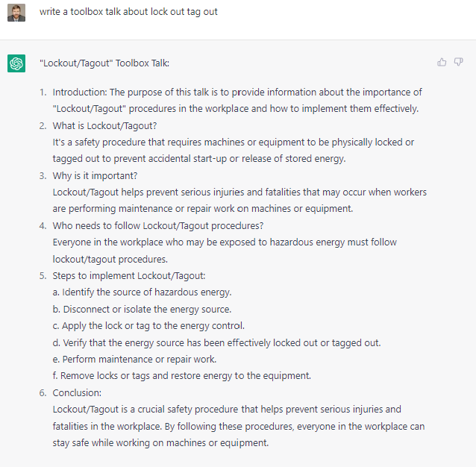Click the ChatGPT logo avatar

[16, 63]
